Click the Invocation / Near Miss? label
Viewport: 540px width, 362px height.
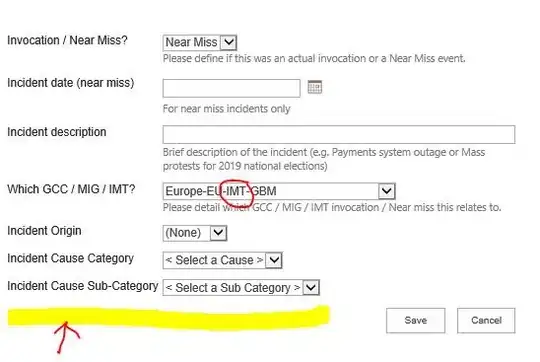pos(68,40)
